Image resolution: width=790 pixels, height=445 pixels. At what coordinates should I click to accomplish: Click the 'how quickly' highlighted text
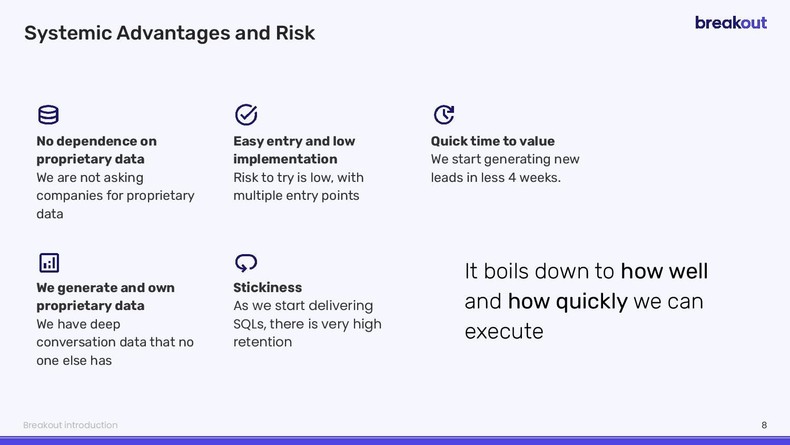(x=568, y=301)
